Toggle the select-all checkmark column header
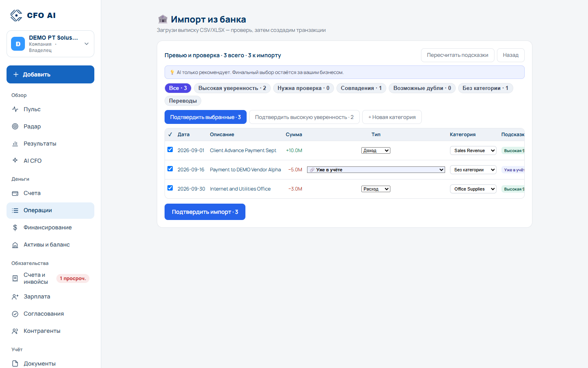The image size is (588, 368). pyautogui.click(x=170, y=135)
